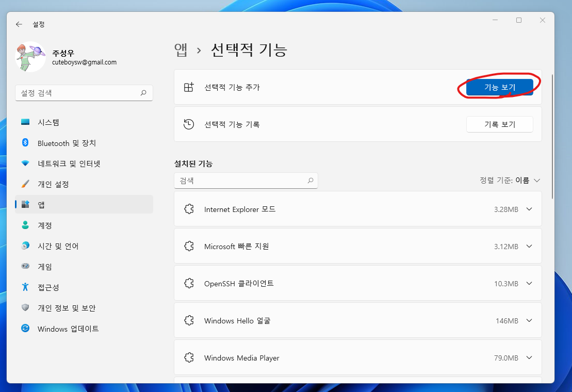Select Windows Hello 얼굴 feature name
The width and height of the screenshot is (572, 392).
tap(237, 321)
